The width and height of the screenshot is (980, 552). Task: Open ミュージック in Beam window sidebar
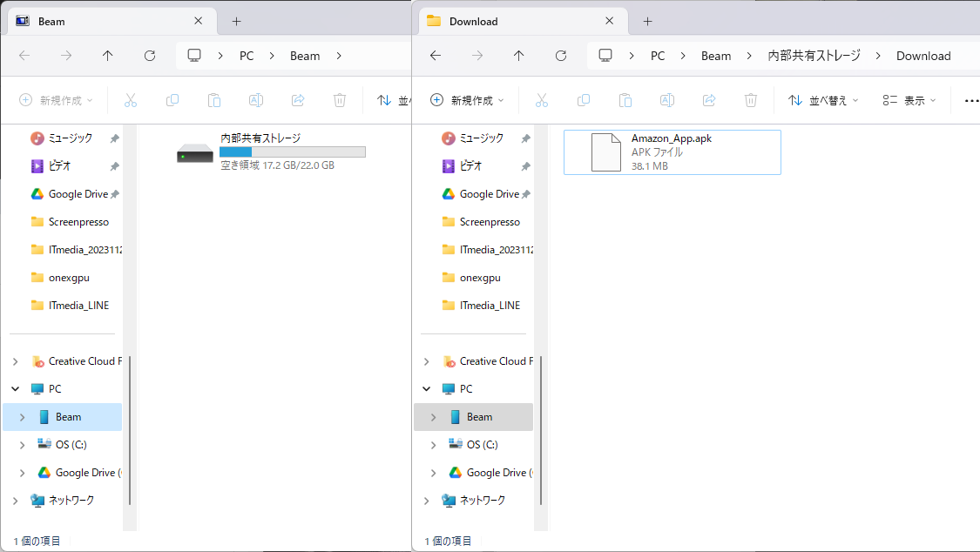point(70,138)
